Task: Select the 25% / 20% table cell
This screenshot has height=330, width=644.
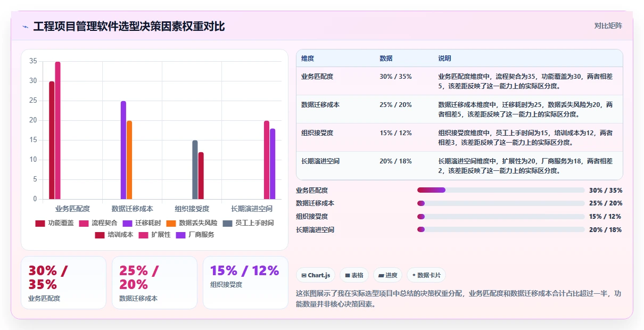Action: [395, 105]
